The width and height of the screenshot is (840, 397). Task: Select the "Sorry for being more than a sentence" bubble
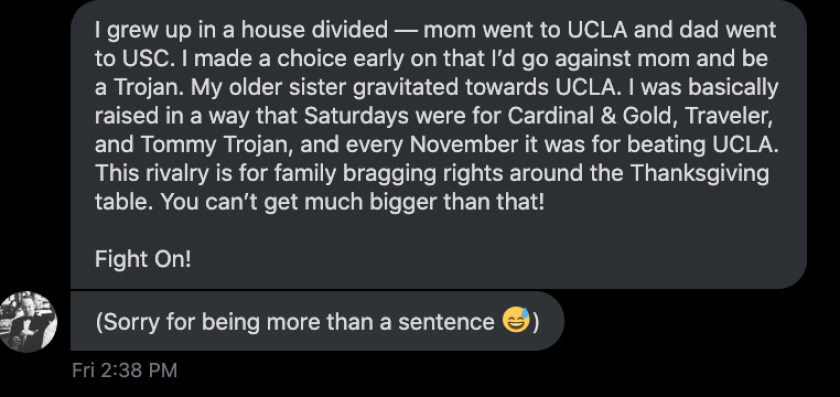point(317,321)
